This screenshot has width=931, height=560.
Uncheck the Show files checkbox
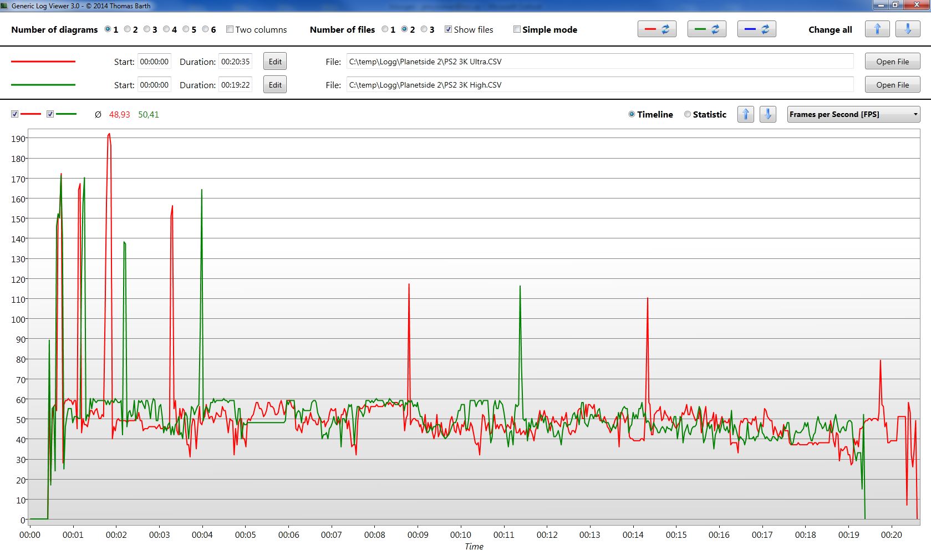pos(448,29)
